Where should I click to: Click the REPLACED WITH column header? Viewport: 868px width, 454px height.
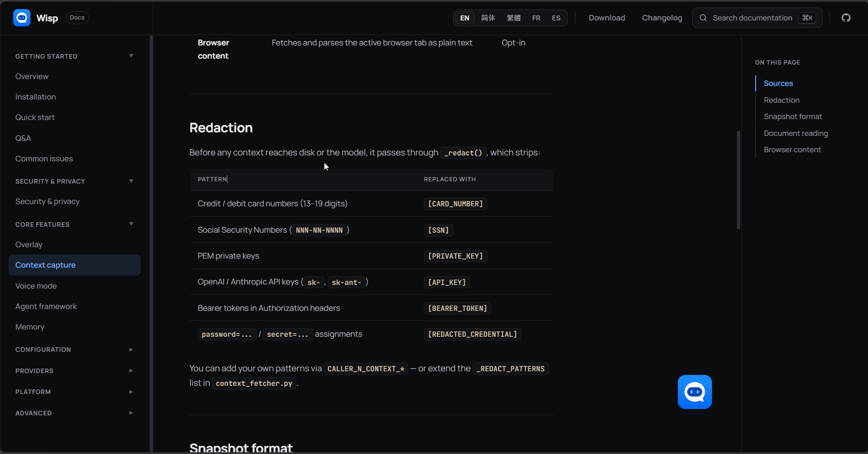click(x=450, y=179)
